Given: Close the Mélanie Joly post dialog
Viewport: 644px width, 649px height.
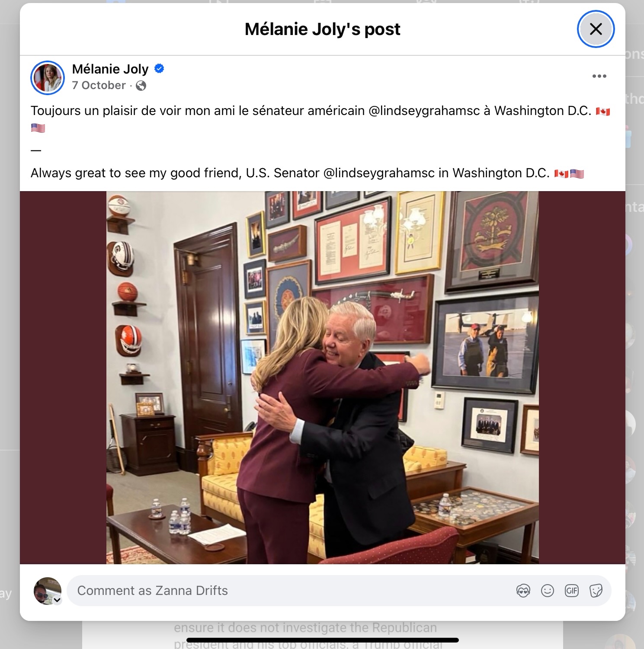Looking at the screenshot, I should click(596, 29).
